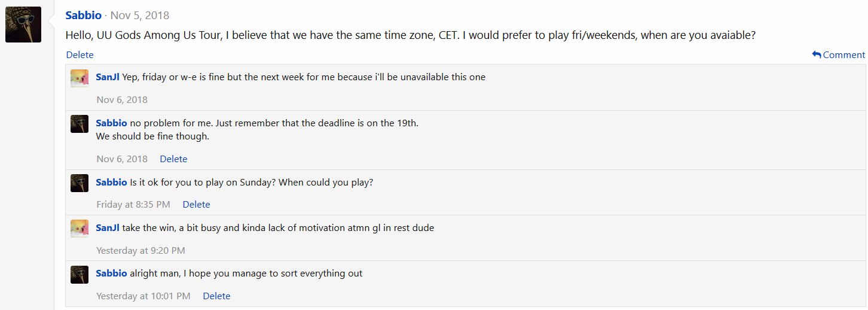Delete the main profile post
868x310 pixels.
pyautogui.click(x=80, y=54)
